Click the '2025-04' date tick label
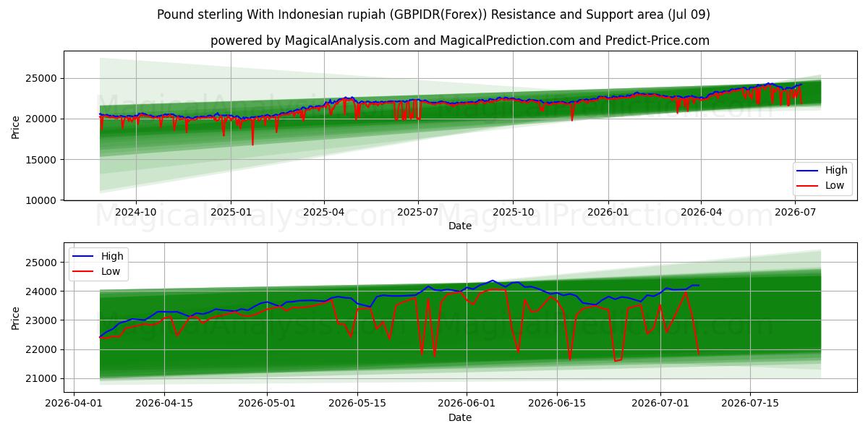 [x=323, y=212]
